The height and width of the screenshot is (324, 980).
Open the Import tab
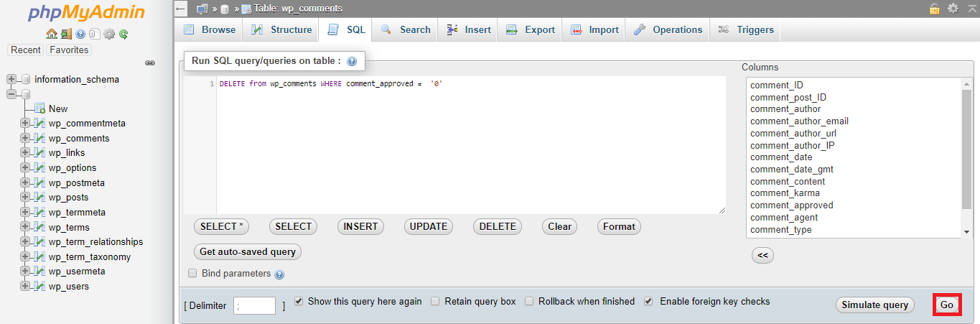pyautogui.click(x=594, y=30)
